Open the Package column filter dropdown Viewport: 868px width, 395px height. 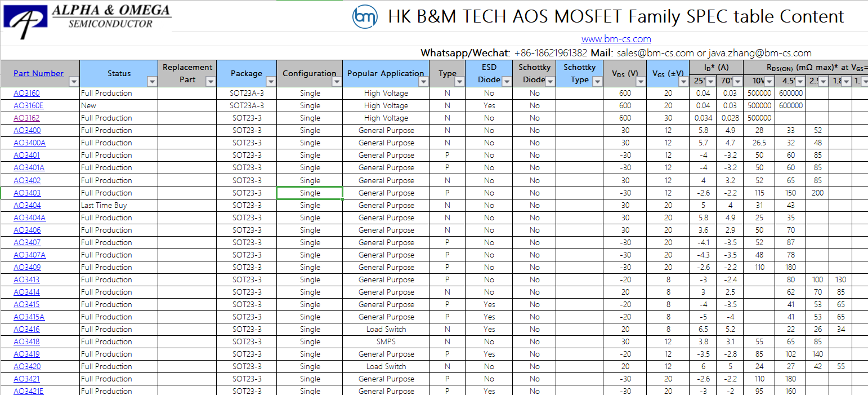pyautogui.click(x=271, y=82)
